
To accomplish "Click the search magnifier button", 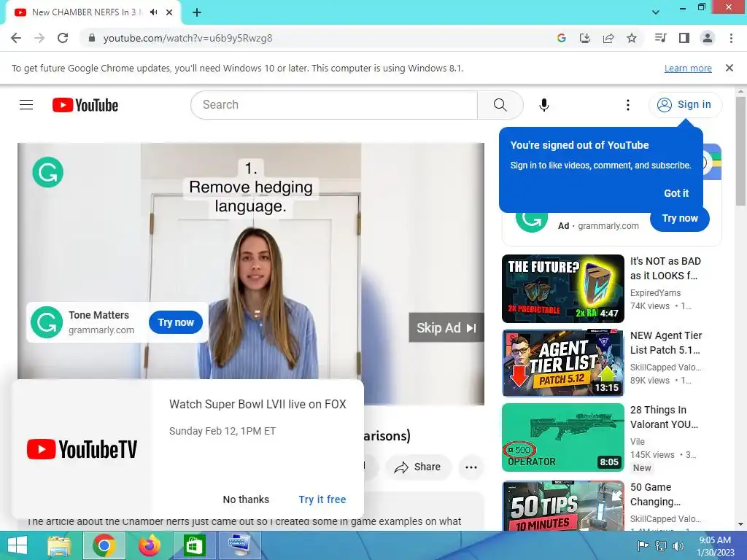I will tap(500, 105).
